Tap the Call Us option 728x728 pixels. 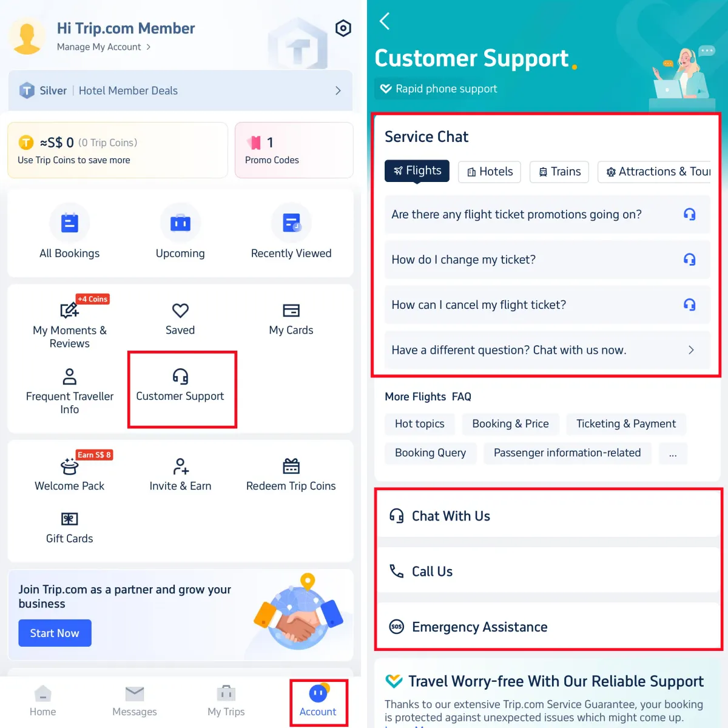click(548, 571)
